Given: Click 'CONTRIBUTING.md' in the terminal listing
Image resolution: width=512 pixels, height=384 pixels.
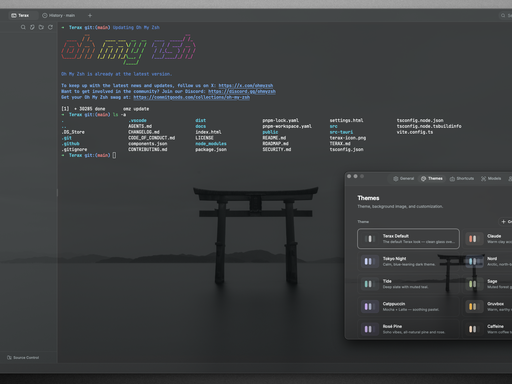Looking at the screenshot, I should 148,150.
